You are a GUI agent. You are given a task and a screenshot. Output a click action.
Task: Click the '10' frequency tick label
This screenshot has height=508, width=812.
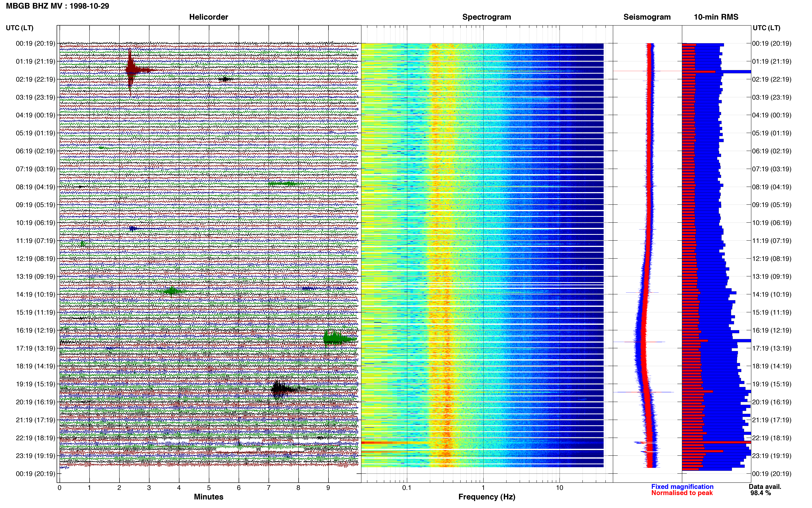pos(559,487)
